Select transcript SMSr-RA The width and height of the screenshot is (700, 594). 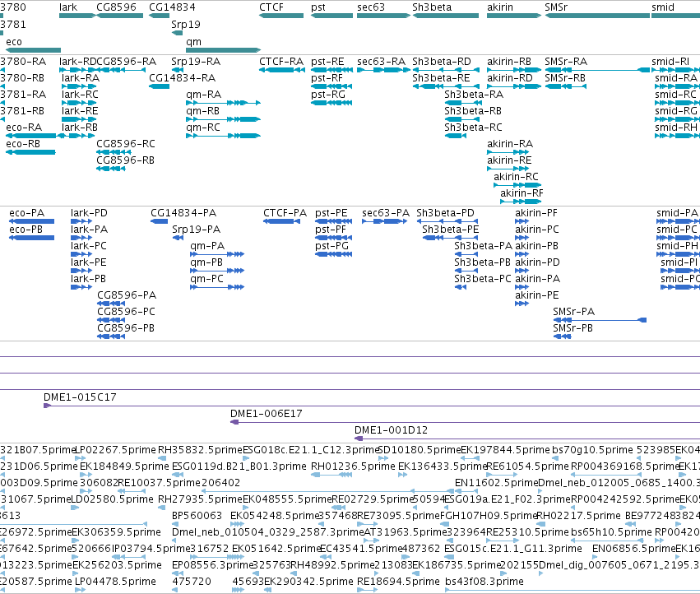tap(597, 70)
